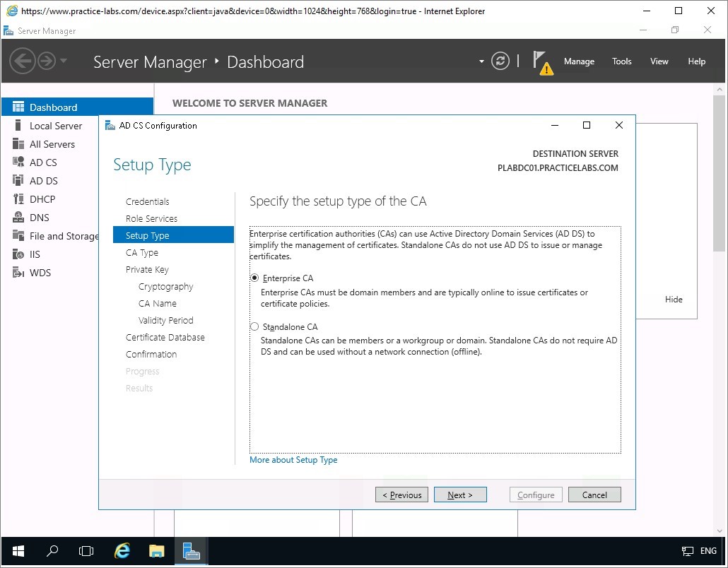The height and width of the screenshot is (568, 728).
Task: Click the File and Storage icon
Action: 18,236
